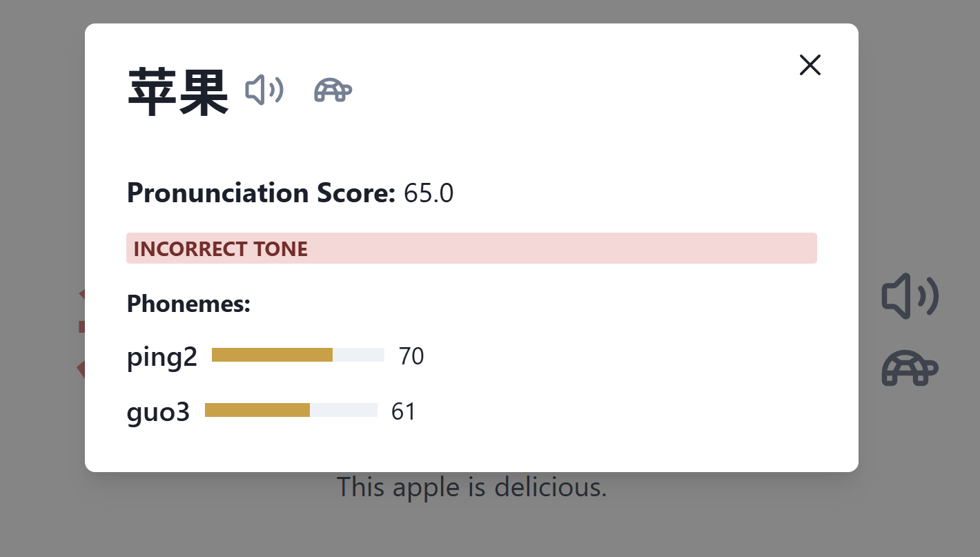
Task: Click the guo3 score number 61
Action: click(x=404, y=411)
